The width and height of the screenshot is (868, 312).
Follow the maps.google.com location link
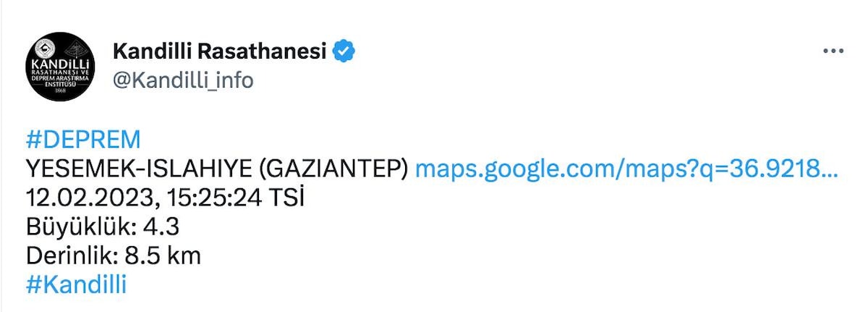(626, 169)
